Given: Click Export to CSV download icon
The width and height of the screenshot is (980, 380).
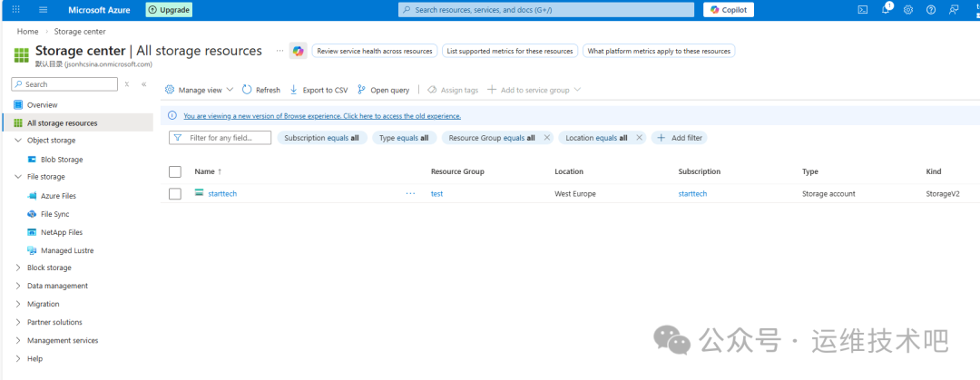Looking at the screenshot, I should [294, 90].
